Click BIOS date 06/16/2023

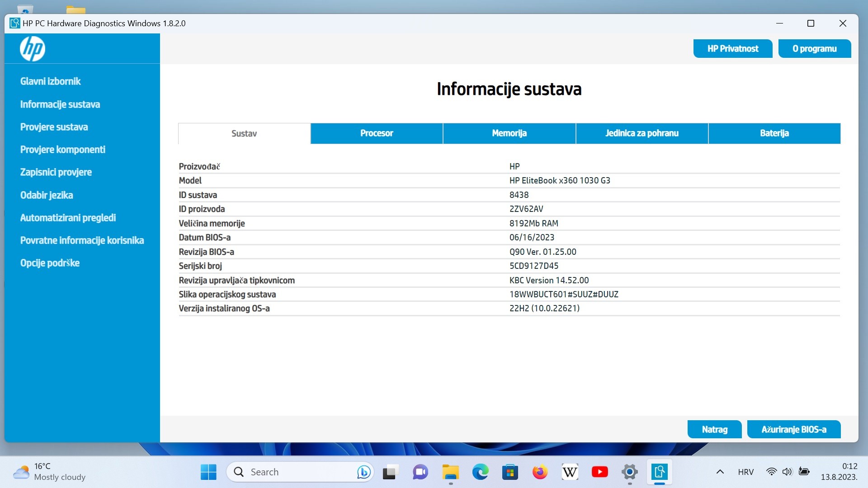coord(532,238)
